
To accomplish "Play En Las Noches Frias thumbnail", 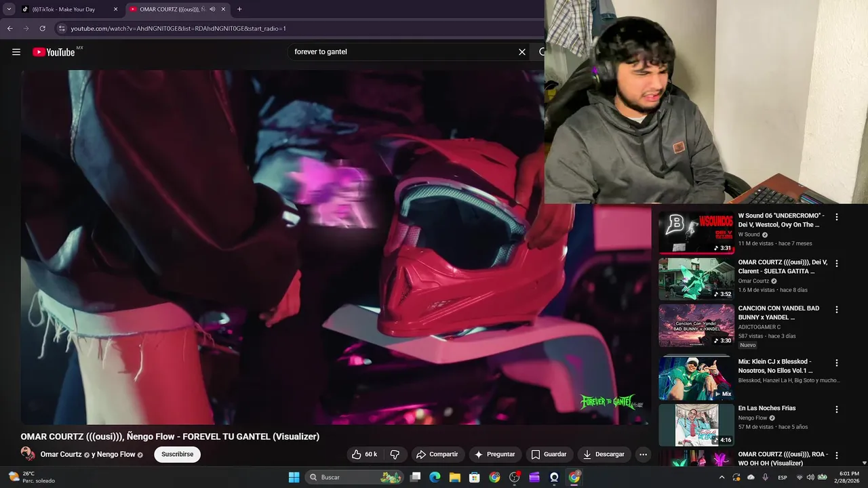I will (x=696, y=425).
